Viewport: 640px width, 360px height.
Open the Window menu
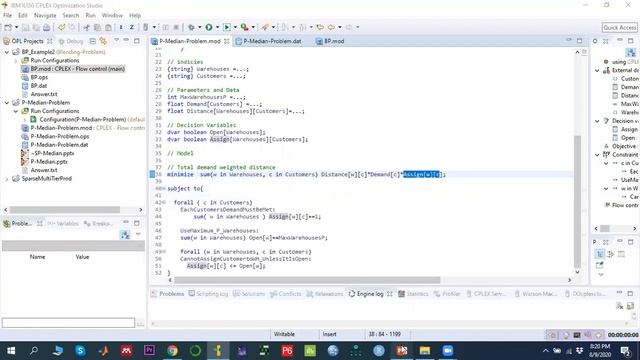pyautogui.click(x=112, y=16)
